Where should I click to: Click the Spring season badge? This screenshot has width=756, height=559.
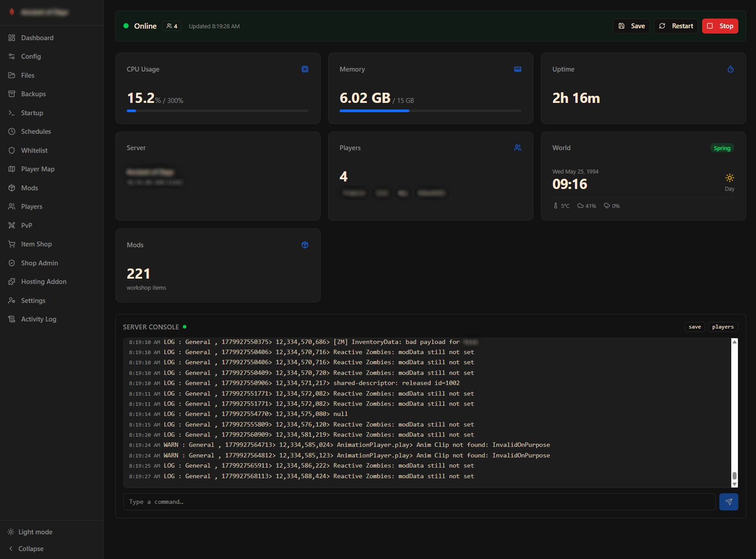pyautogui.click(x=722, y=148)
